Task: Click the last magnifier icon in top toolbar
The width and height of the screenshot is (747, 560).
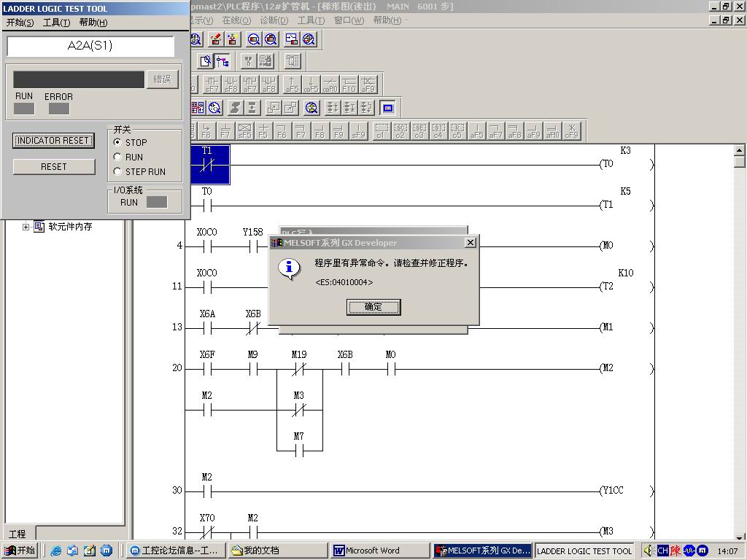Action: [309, 39]
